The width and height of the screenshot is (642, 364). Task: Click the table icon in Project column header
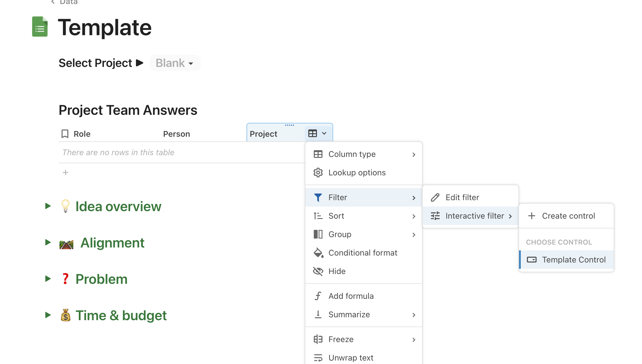coord(313,134)
